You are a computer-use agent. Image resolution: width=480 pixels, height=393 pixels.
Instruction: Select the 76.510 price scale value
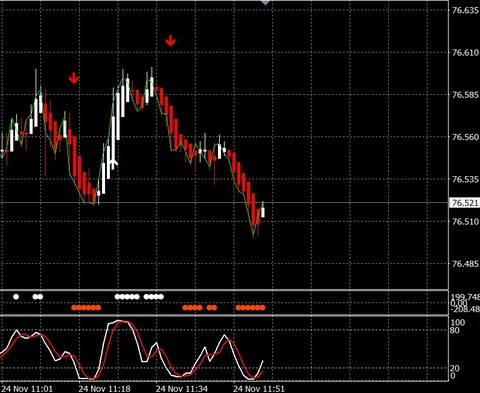click(x=465, y=221)
